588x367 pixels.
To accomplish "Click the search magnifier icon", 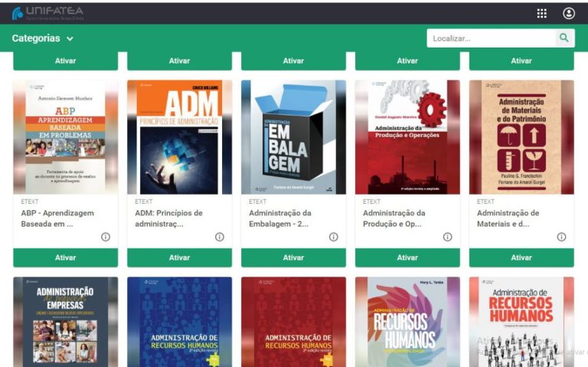I will 564,38.
